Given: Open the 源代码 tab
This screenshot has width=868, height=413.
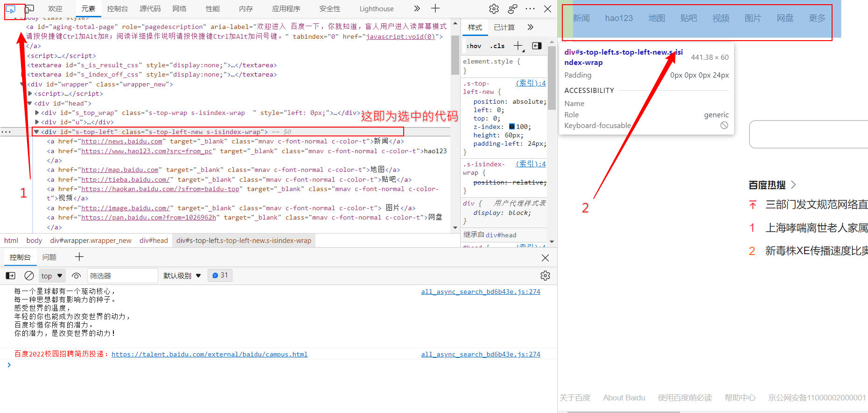Looking at the screenshot, I should coord(150,9).
